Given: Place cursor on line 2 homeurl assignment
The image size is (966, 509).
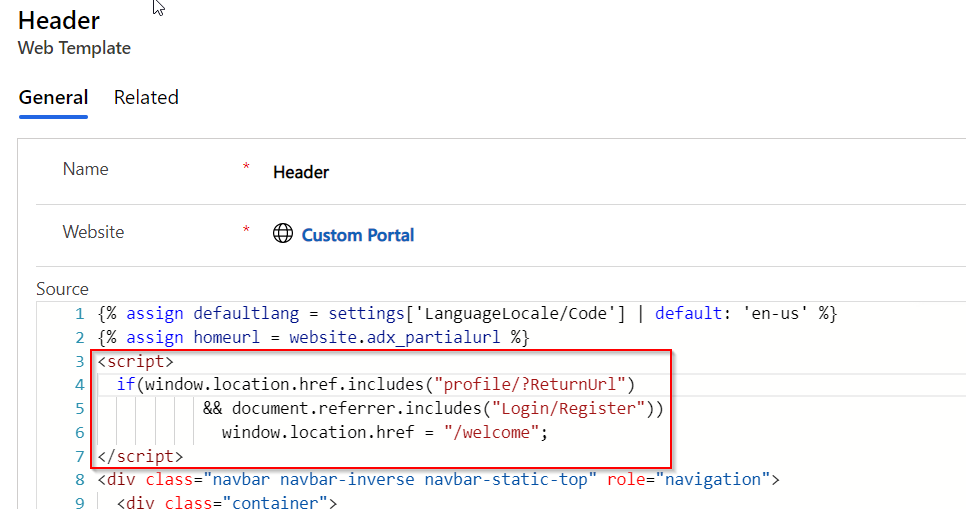Looking at the screenshot, I should pyautogui.click(x=313, y=337).
